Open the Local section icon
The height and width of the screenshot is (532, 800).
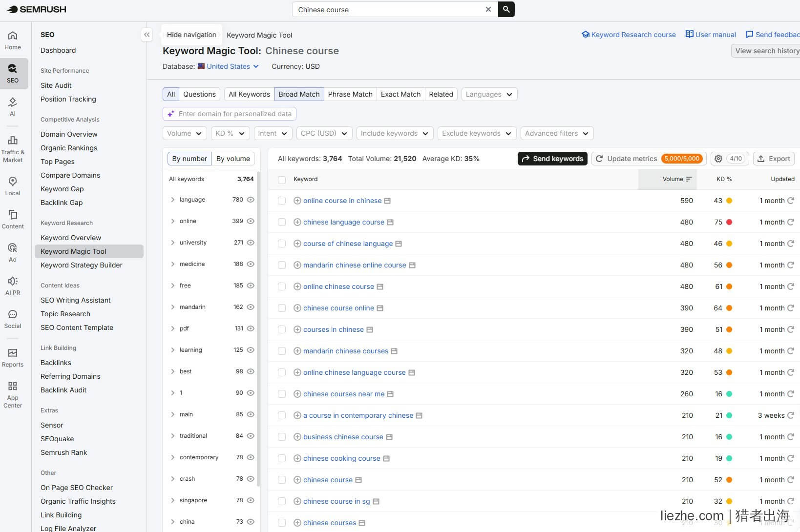[13, 186]
